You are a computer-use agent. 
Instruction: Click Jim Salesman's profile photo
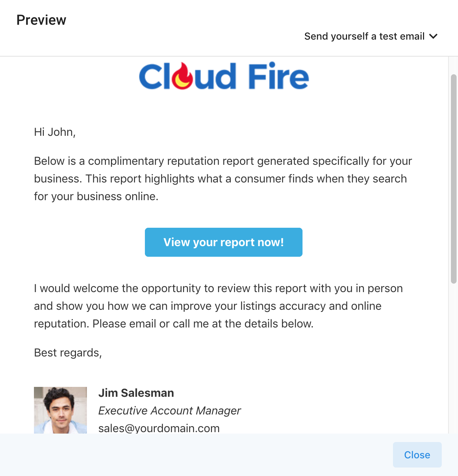[x=60, y=410]
